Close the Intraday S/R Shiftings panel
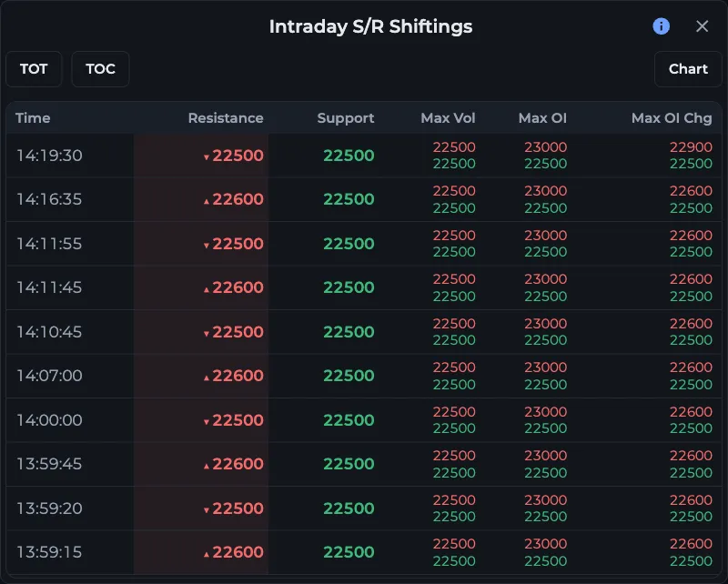The height and width of the screenshot is (584, 728). pyautogui.click(x=702, y=26)
